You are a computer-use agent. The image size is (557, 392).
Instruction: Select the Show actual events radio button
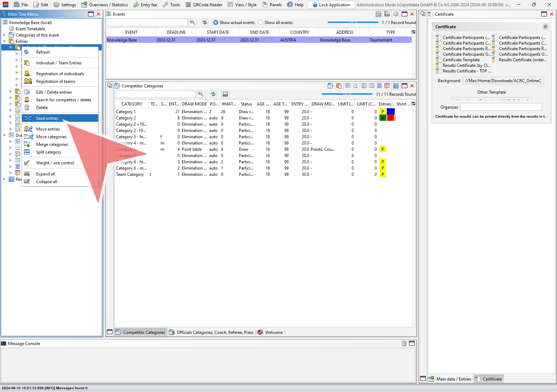click(x=215, y=22)
